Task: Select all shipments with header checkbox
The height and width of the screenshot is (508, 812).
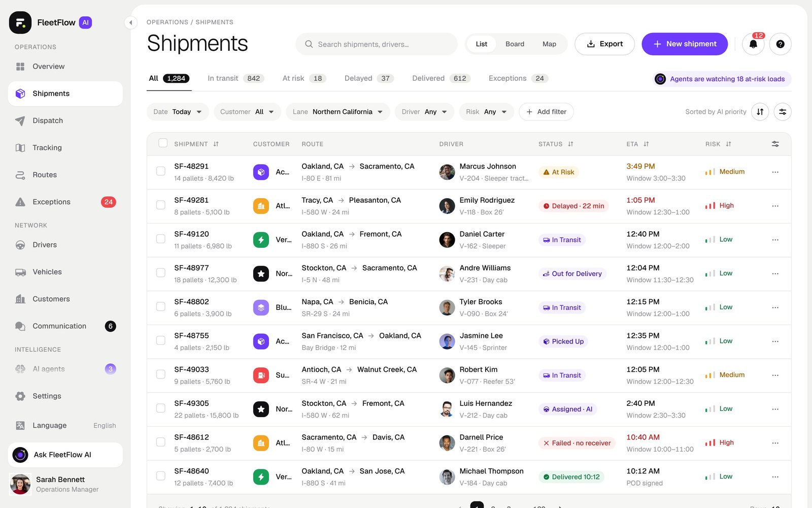Action: tap(163, 143)
